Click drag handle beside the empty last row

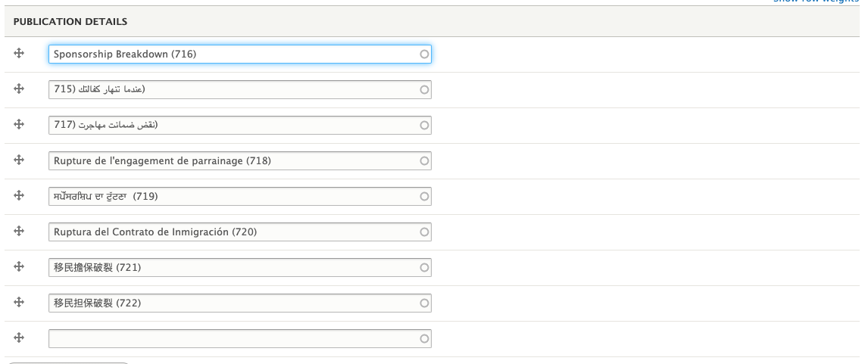point(19,338)
